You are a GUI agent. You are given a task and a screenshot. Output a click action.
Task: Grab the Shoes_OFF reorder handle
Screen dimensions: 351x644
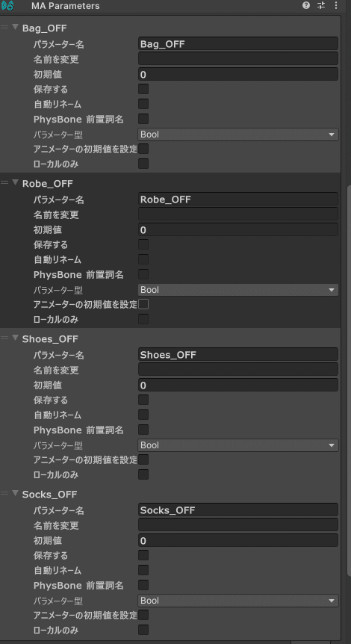pos(4,338)
